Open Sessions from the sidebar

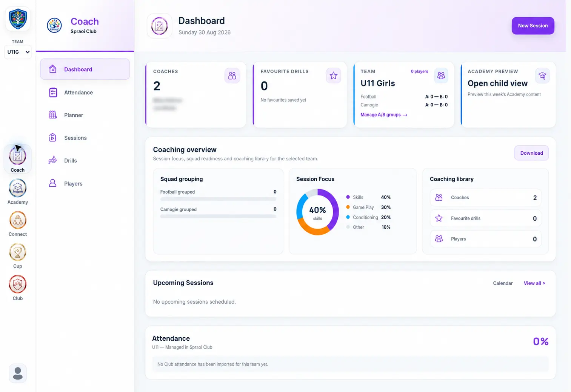tap(85, 138)
